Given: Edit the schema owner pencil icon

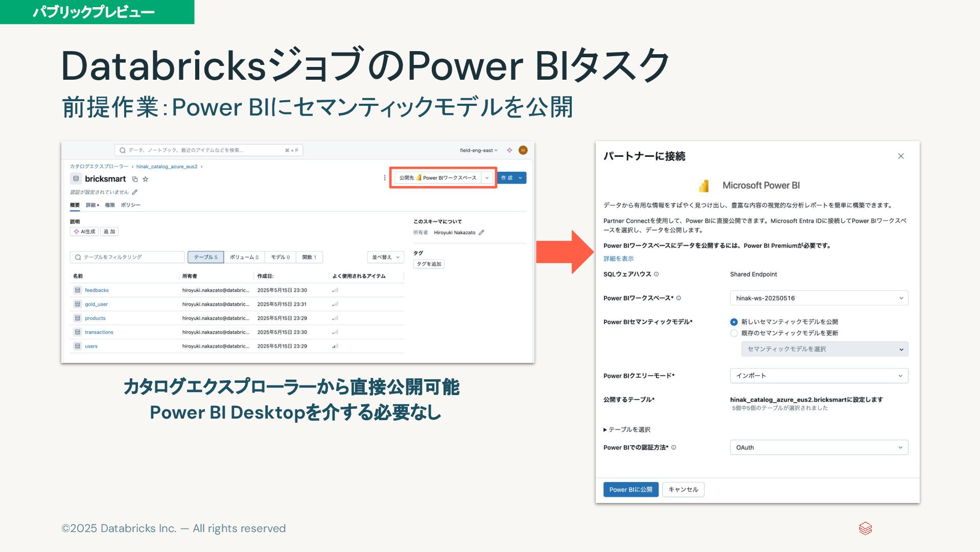Looking at the screenshot, I should pyautogui.click(x=481, y=233).
